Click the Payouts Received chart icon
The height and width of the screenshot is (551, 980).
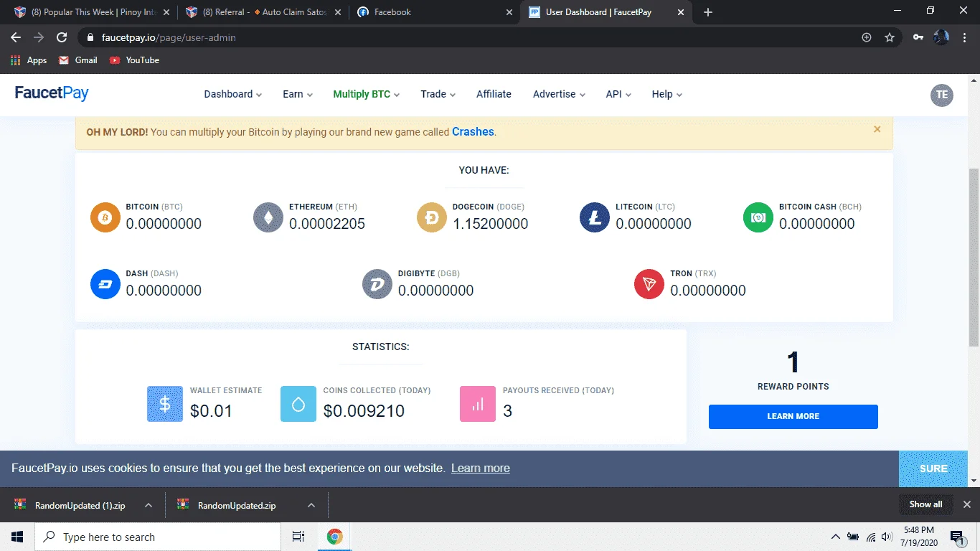tap(478, 404)
